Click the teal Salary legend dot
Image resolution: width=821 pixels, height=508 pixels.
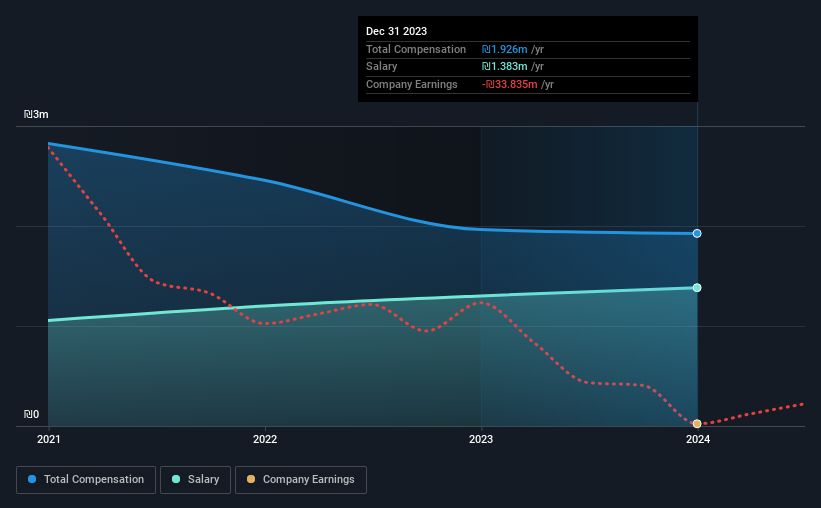176,479
